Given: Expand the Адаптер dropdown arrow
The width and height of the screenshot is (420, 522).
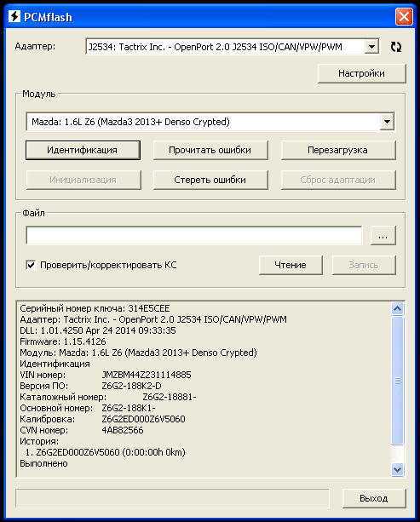Looking at the screenshot, I should coord(371,47).
